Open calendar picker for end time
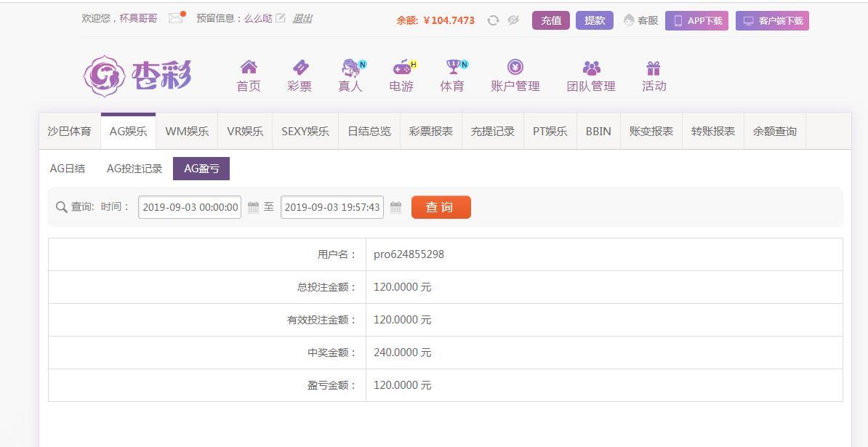Image resolution: width=868 pixels, height=447 pixels. click(395, 207)
